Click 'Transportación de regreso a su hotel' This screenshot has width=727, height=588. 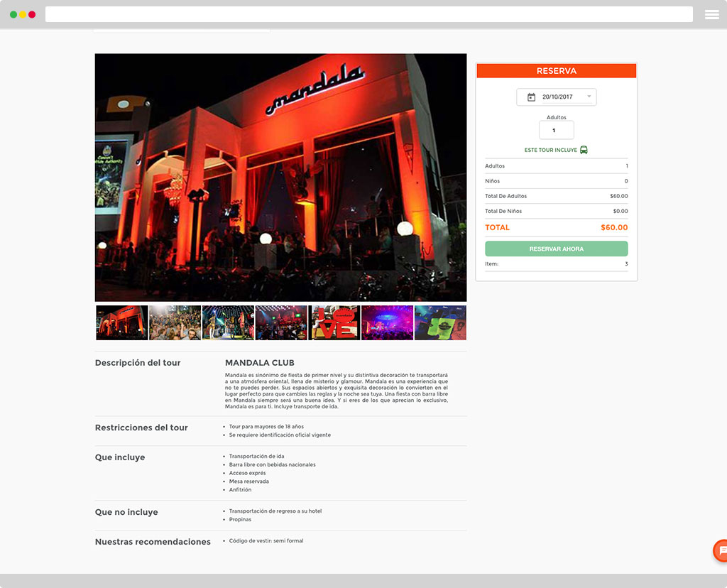tap(275, 511)
